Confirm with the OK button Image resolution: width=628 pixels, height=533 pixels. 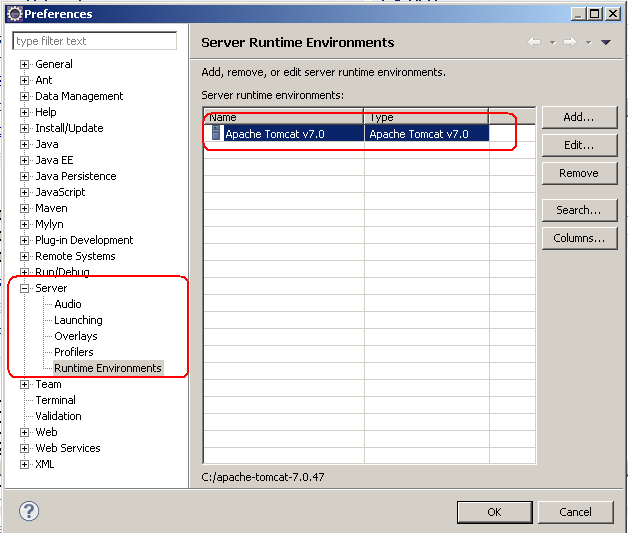pos(494,512)
